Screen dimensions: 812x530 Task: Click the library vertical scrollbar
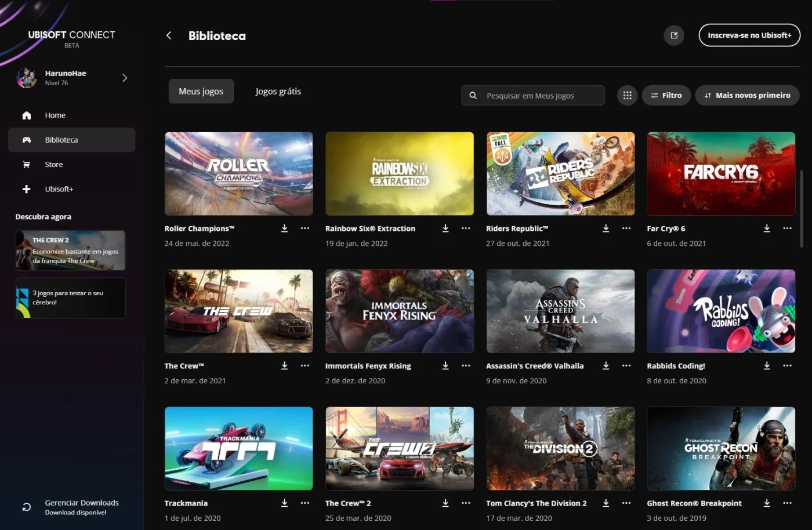(x=802, y=209)
